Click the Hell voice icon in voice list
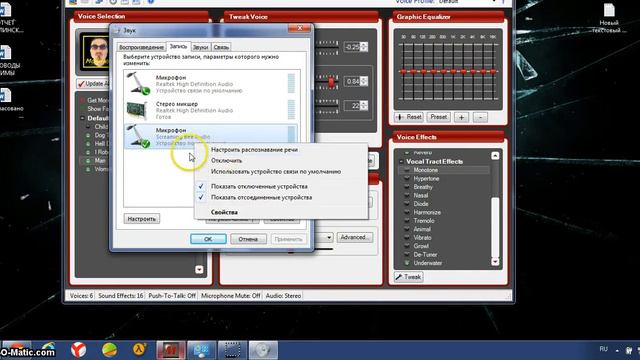Screen dimensions: 640x360 [88, 144]
